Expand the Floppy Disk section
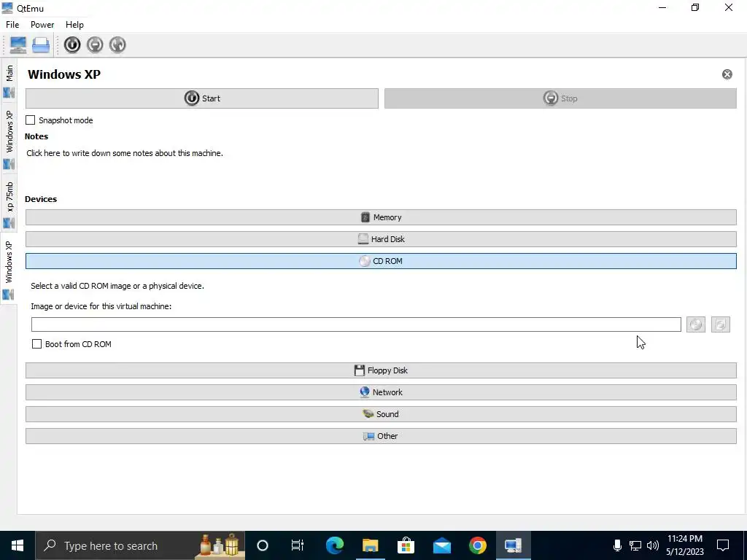The image size is (747, 560). tap(381, 370)
